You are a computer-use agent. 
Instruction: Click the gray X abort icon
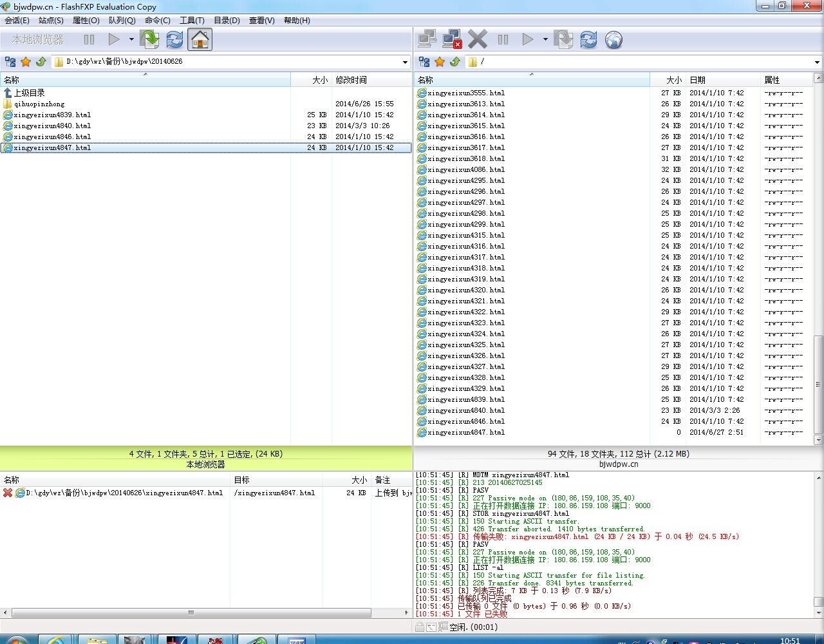pos(478,40)
